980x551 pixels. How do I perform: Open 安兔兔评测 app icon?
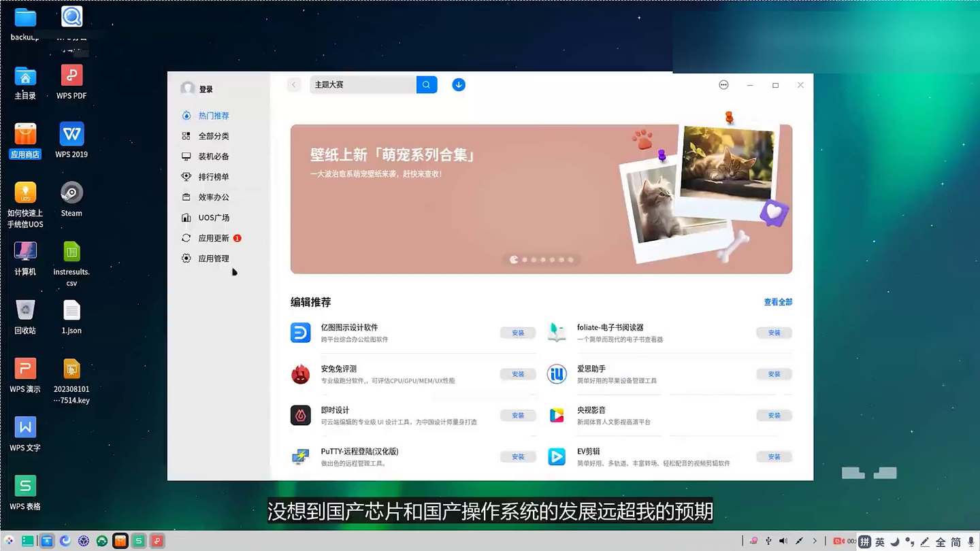point(301,374)
